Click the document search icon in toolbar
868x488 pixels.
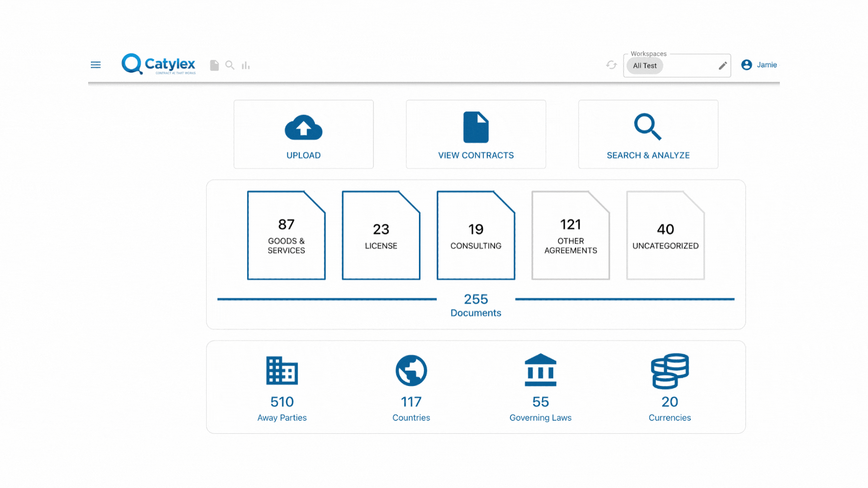pyautogui.click(x=230, y=64)
